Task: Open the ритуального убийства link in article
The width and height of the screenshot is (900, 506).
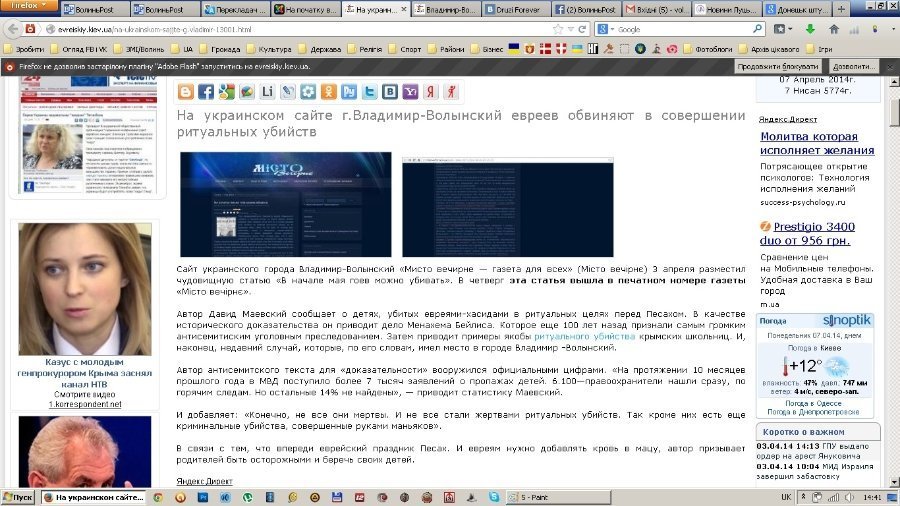Action: 586,337
